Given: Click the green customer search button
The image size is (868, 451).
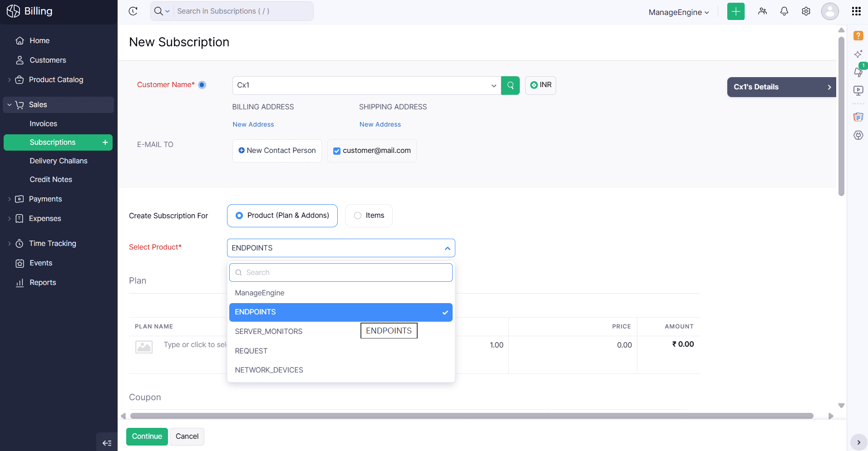Looking at the screenshot, I should (x=510, y=85).
